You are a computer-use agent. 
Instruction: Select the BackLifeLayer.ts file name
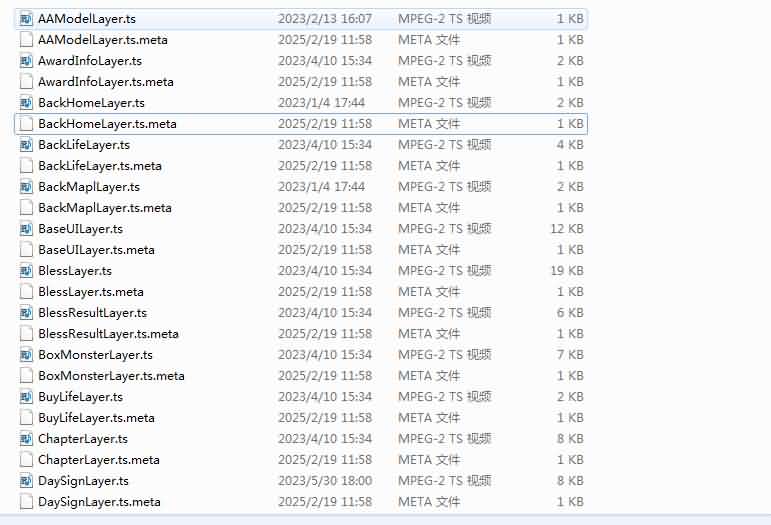84,145
